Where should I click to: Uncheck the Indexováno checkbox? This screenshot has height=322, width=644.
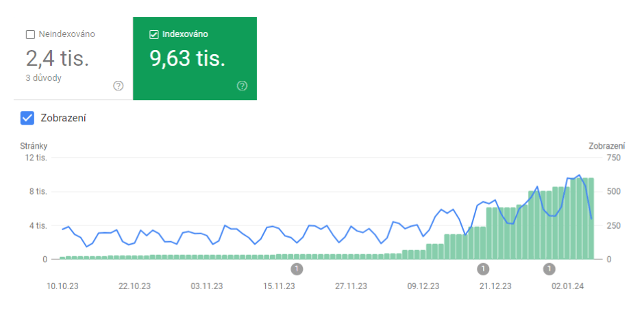(x=154, y=34)
